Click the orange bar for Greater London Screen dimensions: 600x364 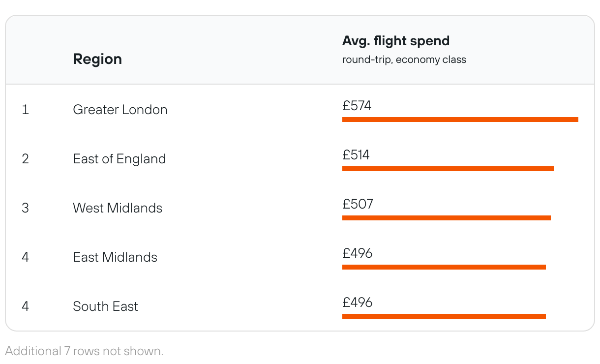point(460,120)
